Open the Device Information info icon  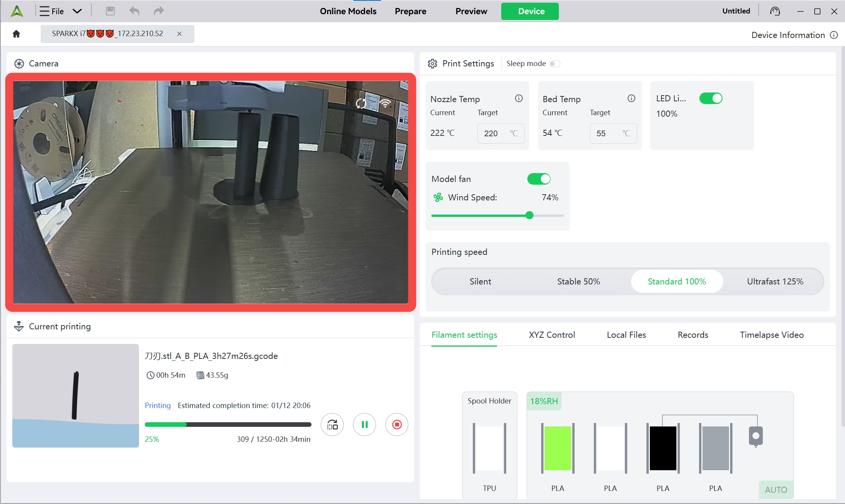(x=834, y=35)
